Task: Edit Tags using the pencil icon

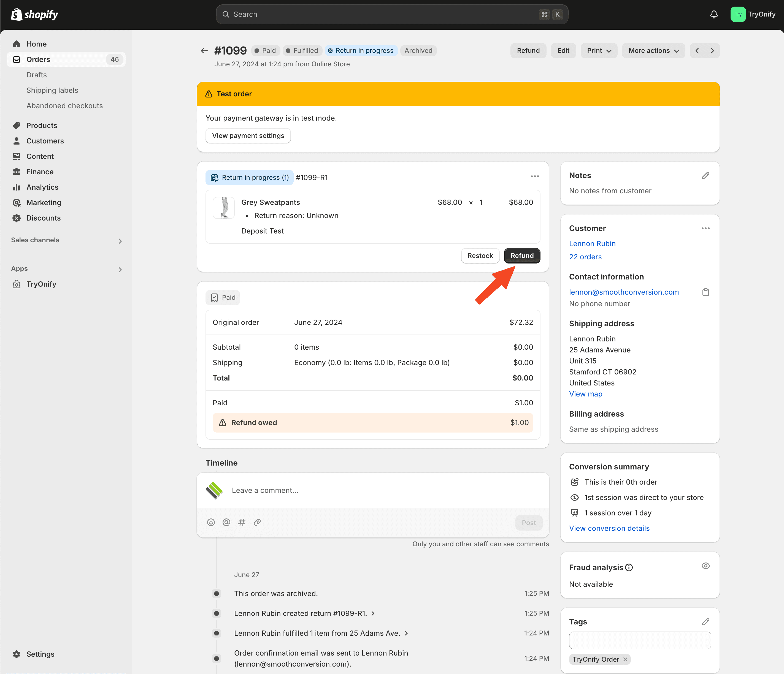Action: [705, 622]
